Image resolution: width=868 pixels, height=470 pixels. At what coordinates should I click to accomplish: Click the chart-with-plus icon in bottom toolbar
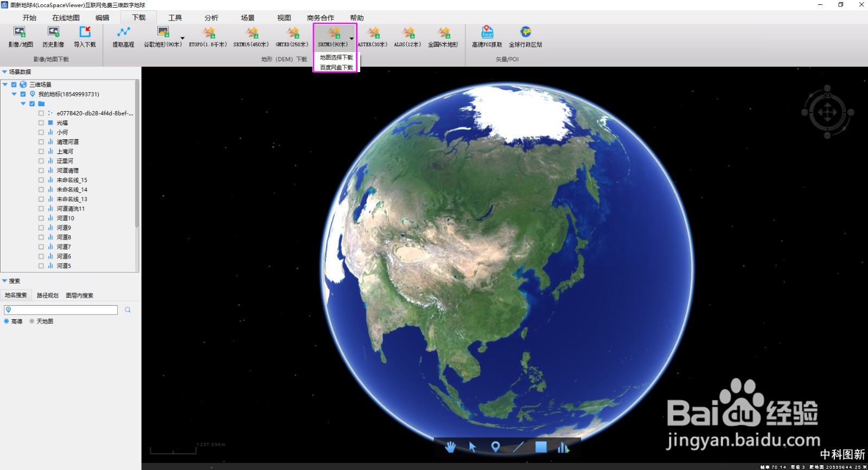563,447
